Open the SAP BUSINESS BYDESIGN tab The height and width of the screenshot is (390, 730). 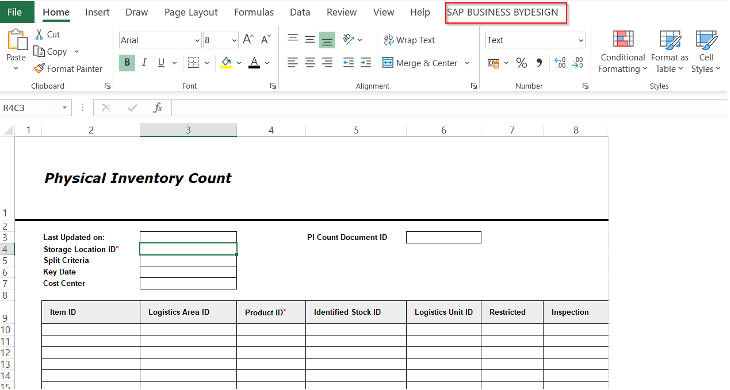coord(503,12)
